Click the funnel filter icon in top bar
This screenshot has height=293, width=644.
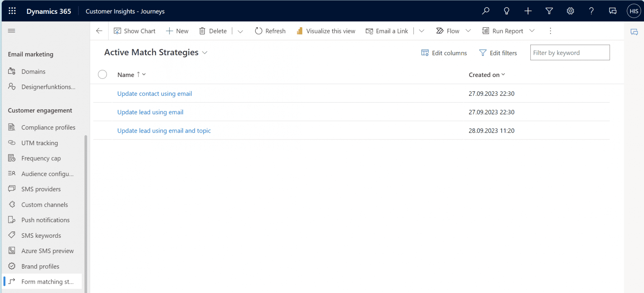pyautogui.click(x=549, y=11)
